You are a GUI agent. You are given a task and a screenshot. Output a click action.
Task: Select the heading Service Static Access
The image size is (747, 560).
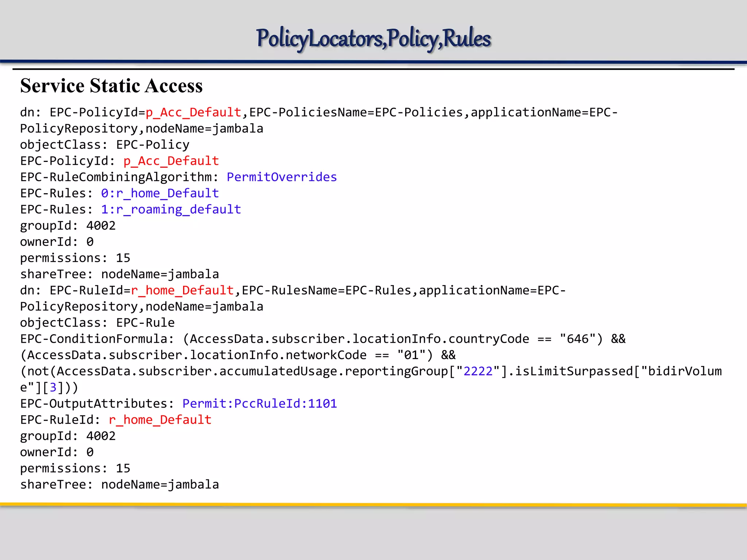coord(111,86)
